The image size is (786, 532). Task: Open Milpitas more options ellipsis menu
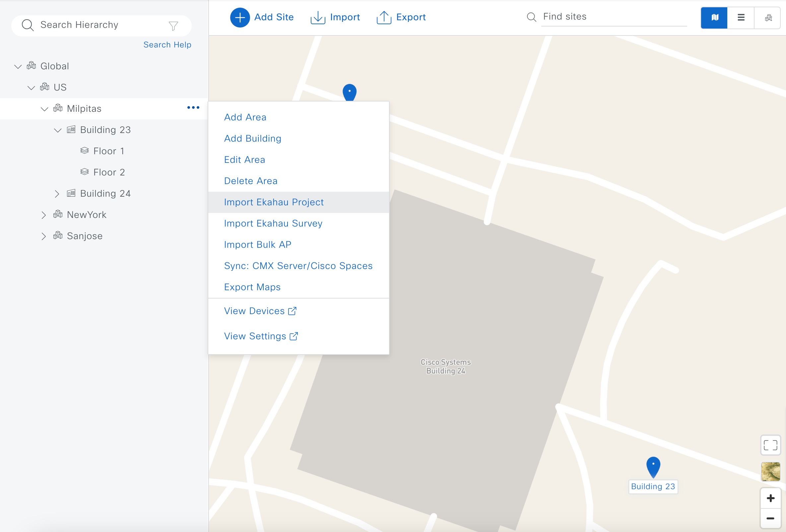[x=193, y=107]
